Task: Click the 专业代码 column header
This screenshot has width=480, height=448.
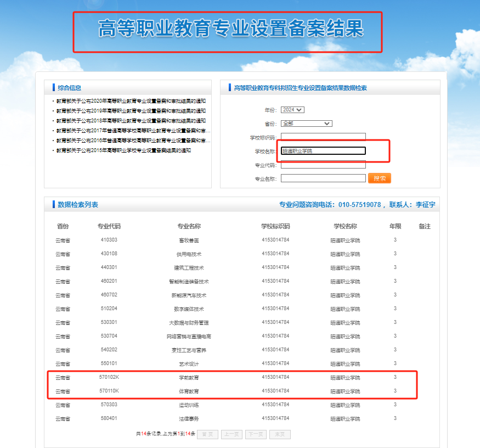Action: [109, 226]
